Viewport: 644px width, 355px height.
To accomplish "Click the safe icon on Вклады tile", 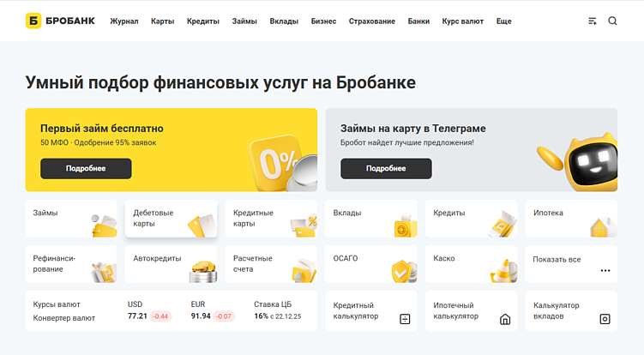I will click(406, 226).
